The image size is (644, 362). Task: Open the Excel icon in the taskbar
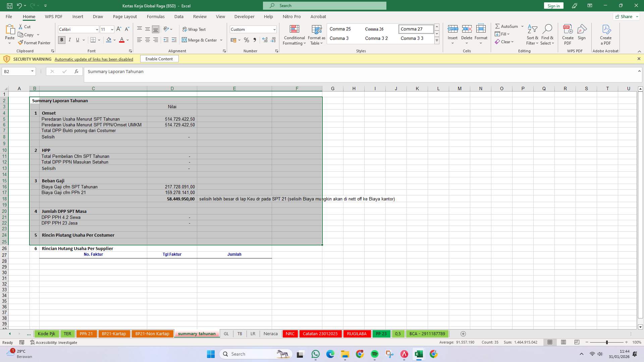[x=419, y=354]
